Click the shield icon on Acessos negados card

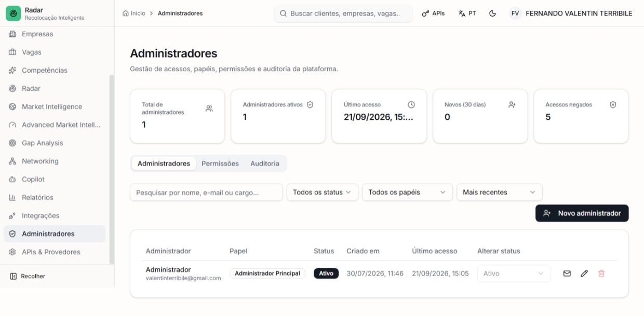pyautogui.click(x=613, y=105)
